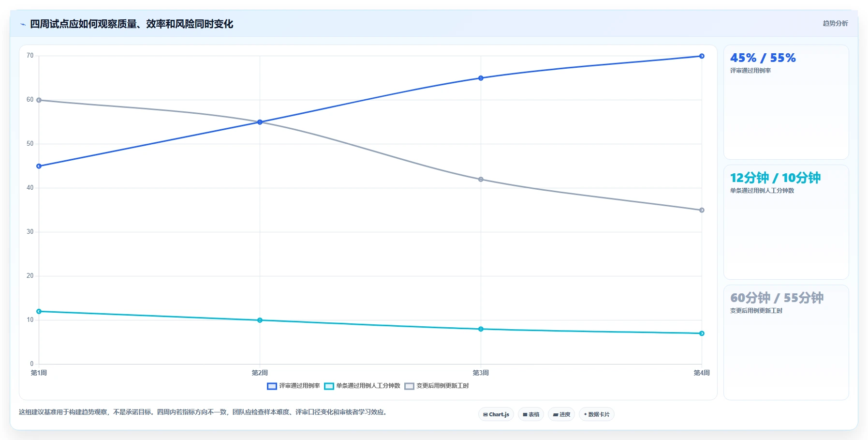This screenshot has height=440, width=868.
Task: Click the gray data point at 第4周 (35)
Action: point(702,210)
